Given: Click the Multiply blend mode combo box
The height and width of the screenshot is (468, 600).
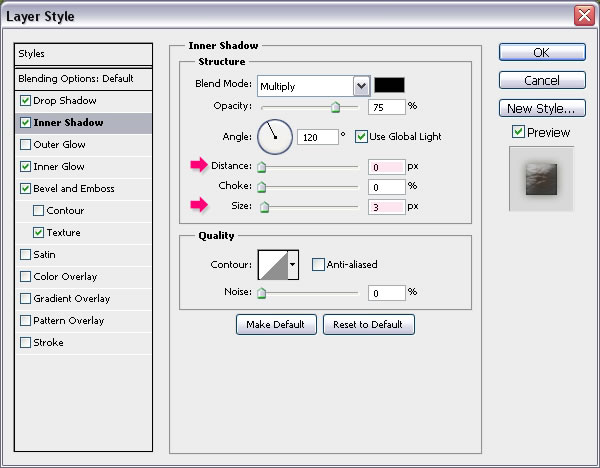Looking at the screenshot, I should (313, 86).
